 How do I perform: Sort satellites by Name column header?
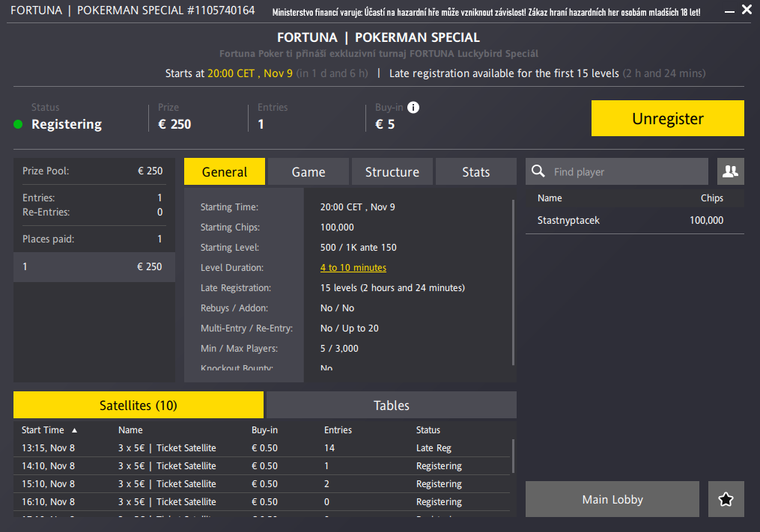130,429
